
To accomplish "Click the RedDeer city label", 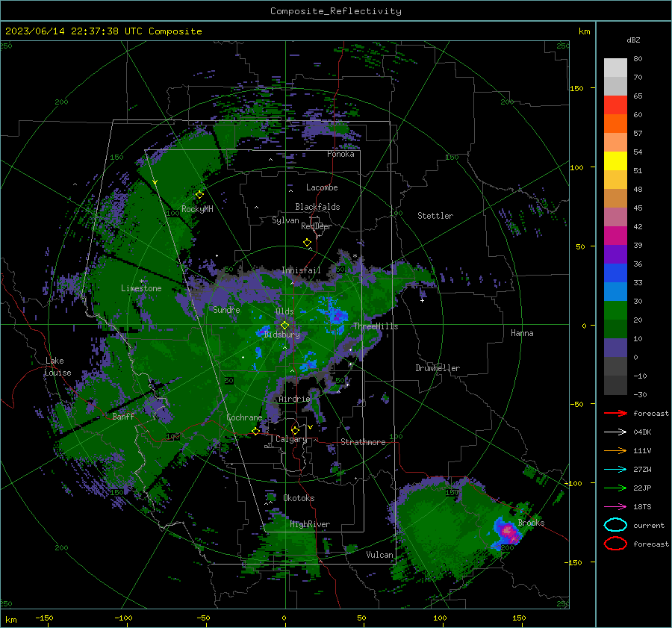I will (x=317, y=226).
